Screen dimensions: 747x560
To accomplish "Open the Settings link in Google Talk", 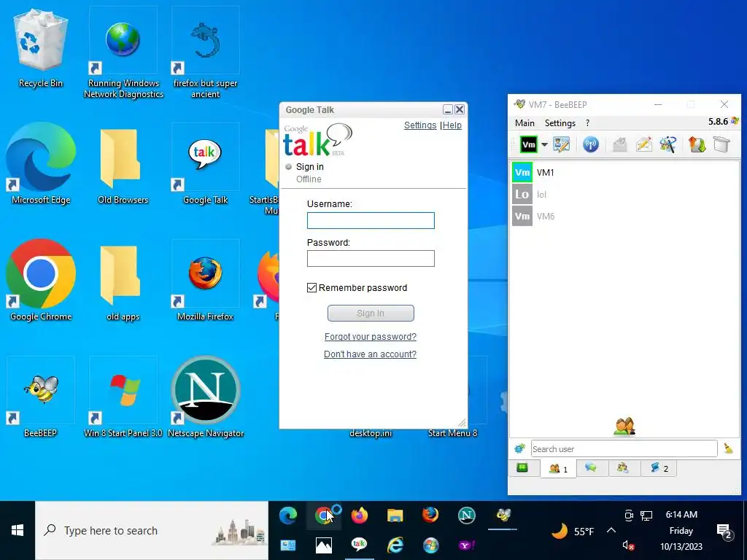I will [x=420, y=125].
